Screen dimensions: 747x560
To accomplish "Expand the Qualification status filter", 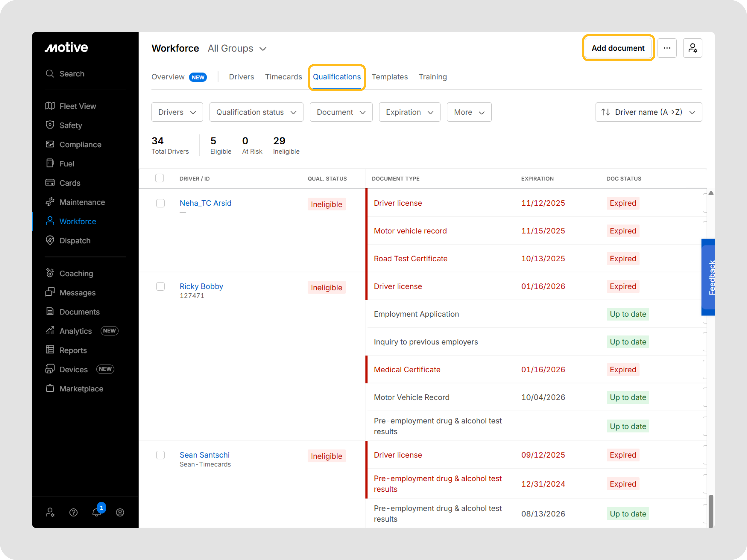I will (256, 112).
